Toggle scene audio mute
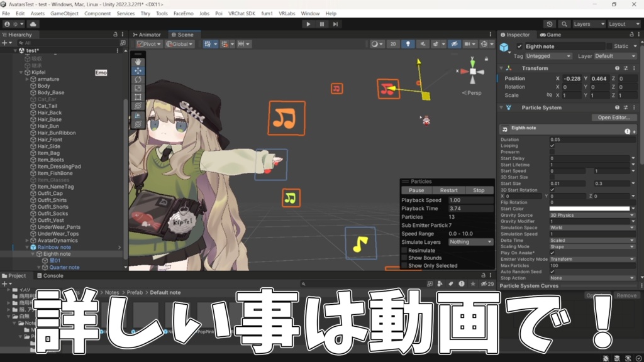This screenshot has width=644, height=362. point(423,44)
